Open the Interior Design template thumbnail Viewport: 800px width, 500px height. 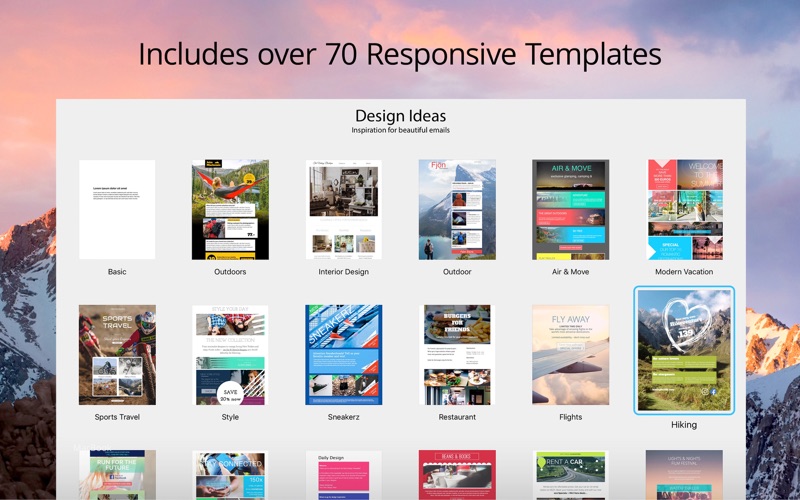pos(343,210)
